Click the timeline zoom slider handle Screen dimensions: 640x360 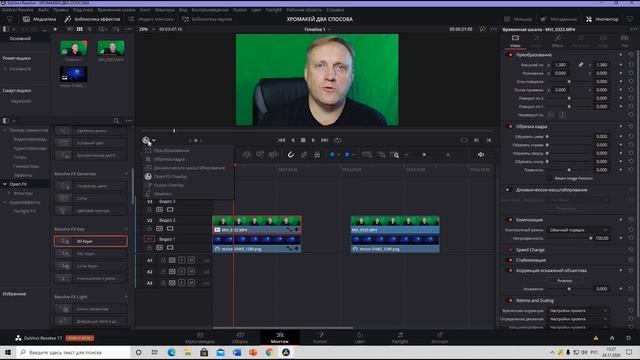[x=424, y=155]
